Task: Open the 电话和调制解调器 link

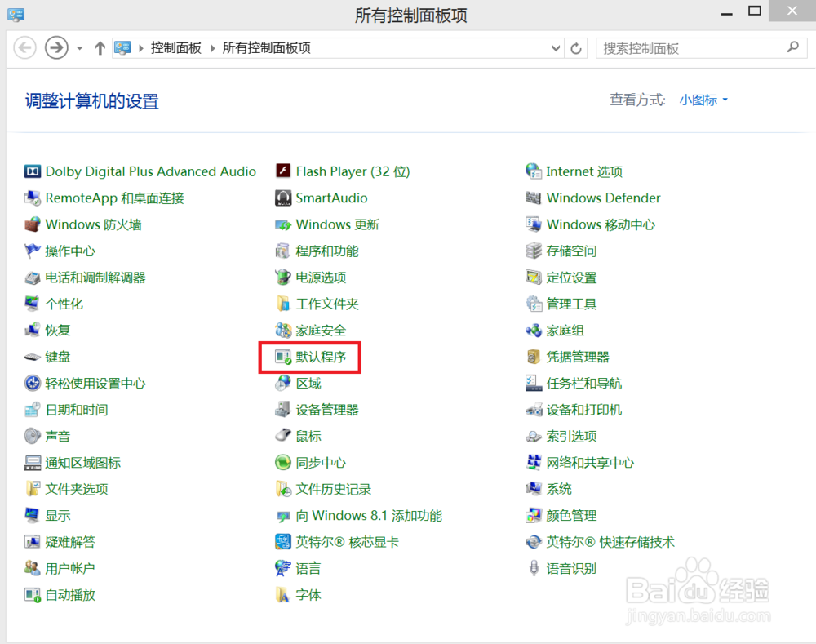Action: pos(95,278)
